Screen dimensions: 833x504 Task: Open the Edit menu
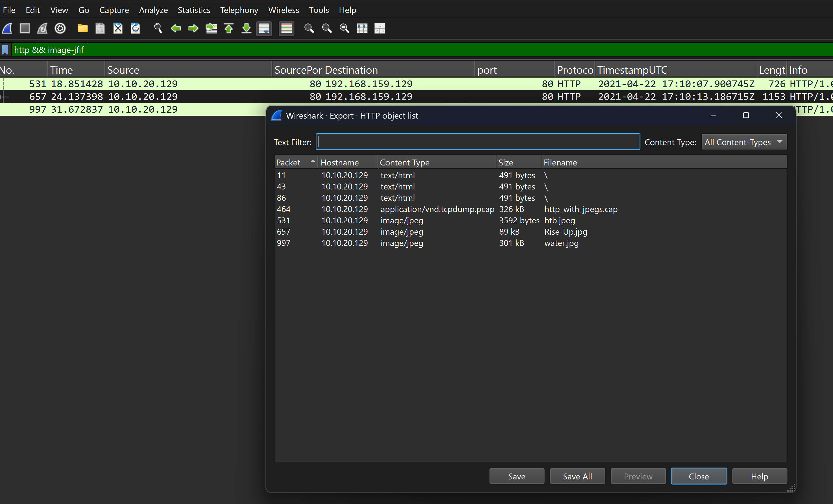(32, 10)
